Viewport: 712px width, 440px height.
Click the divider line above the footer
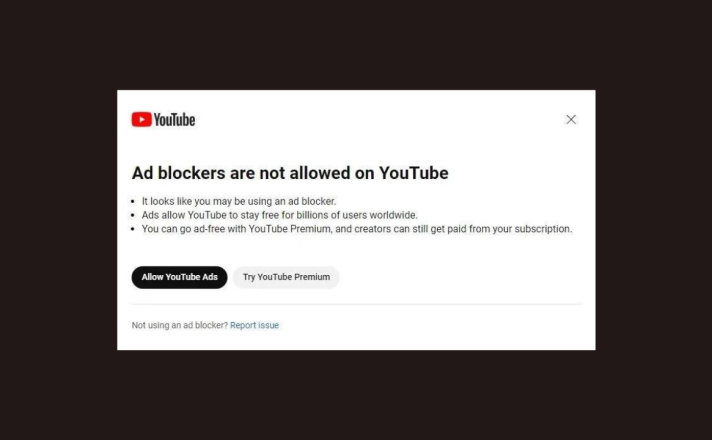click(356, 304)
